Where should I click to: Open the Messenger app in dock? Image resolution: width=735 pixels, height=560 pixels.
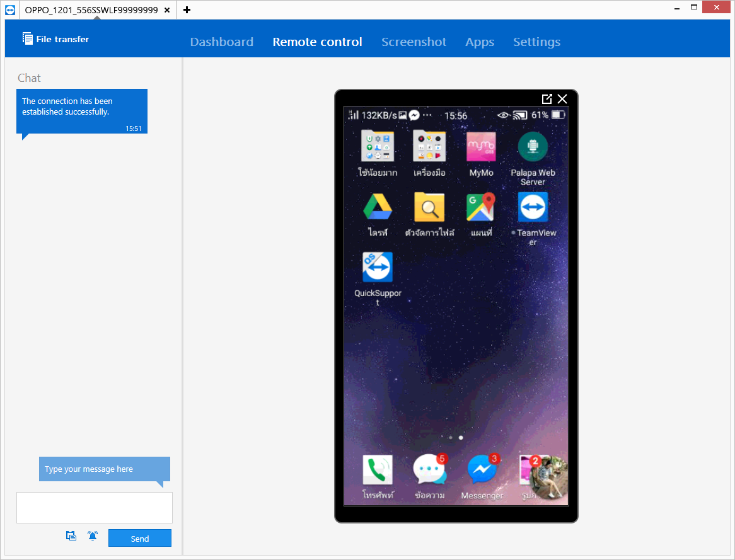point(482,471)
